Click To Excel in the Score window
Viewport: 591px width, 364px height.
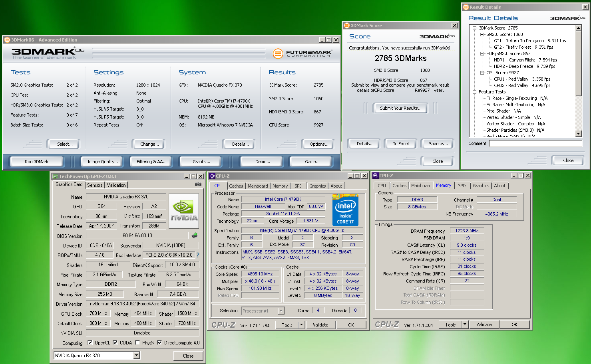click(x=401, y=144)
